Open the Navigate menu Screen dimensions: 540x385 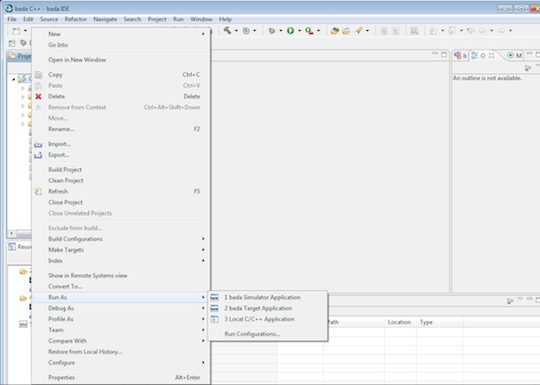pyautogui.click(x=105, y=19)
